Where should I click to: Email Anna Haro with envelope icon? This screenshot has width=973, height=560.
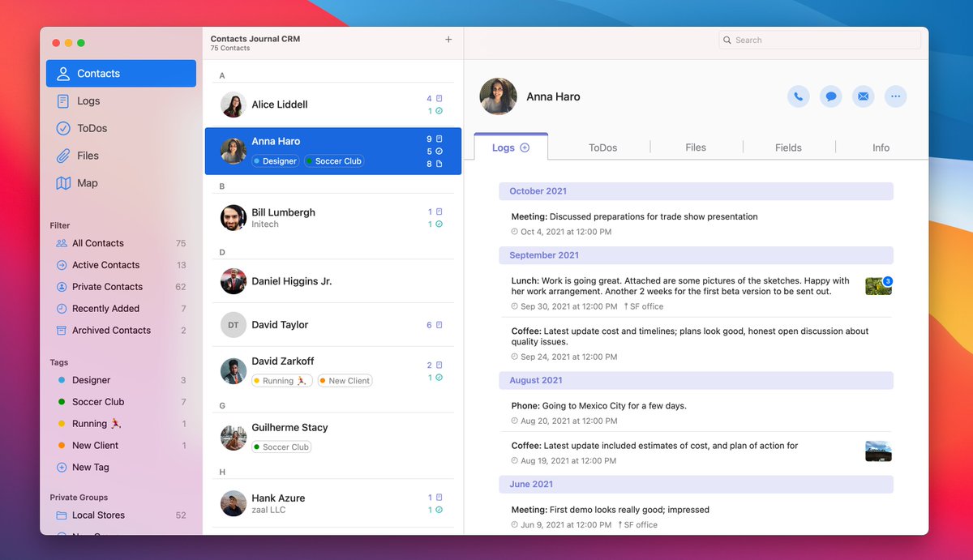864,96
